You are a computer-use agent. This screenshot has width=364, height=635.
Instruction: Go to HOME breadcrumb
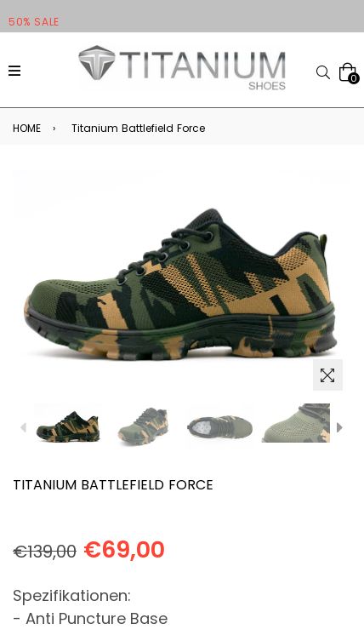[26, 129]
